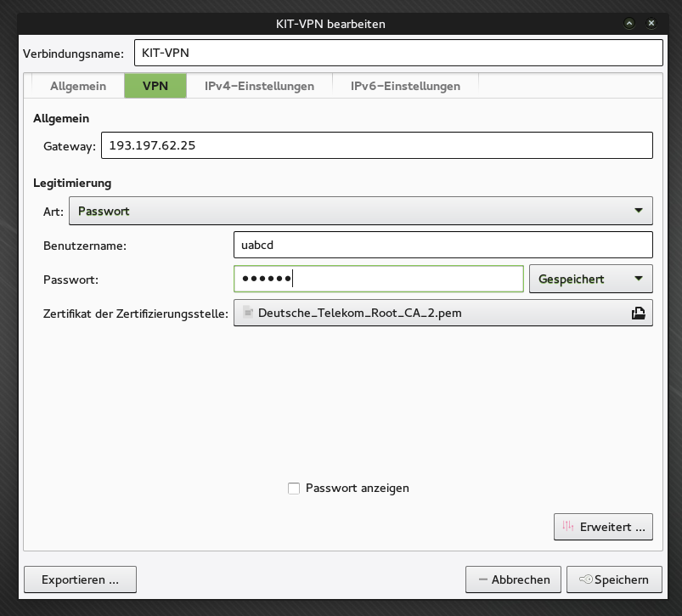Maximize the window using title bar icon
The width and height of the screenshot is (682, 616).
point(629,24)
